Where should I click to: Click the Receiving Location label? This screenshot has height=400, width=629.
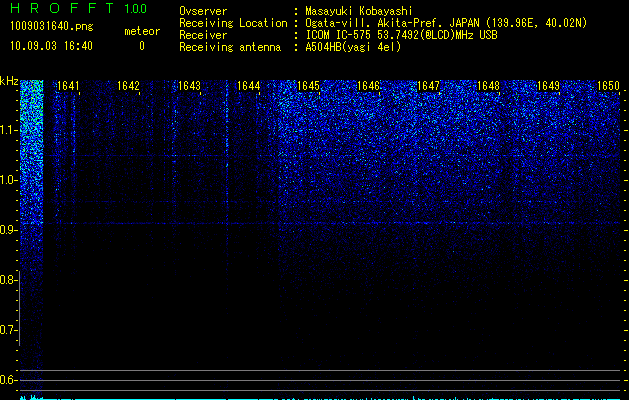click(x=233, y=23)
